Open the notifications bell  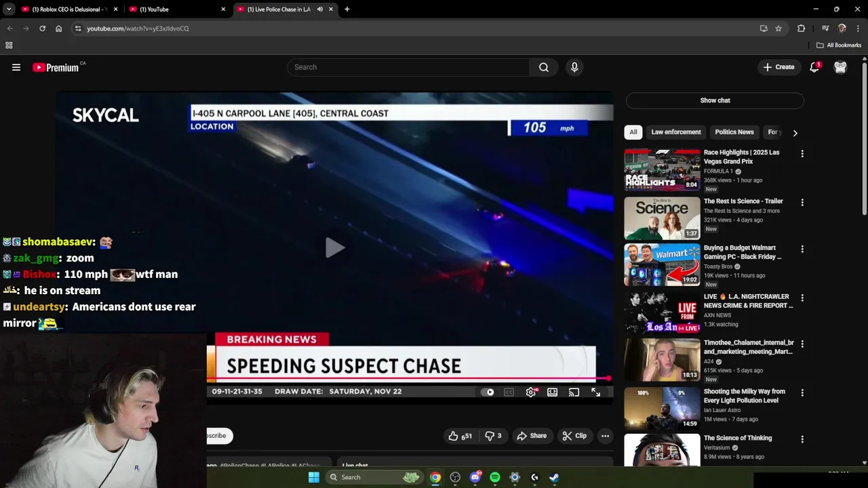coord(814,67)
